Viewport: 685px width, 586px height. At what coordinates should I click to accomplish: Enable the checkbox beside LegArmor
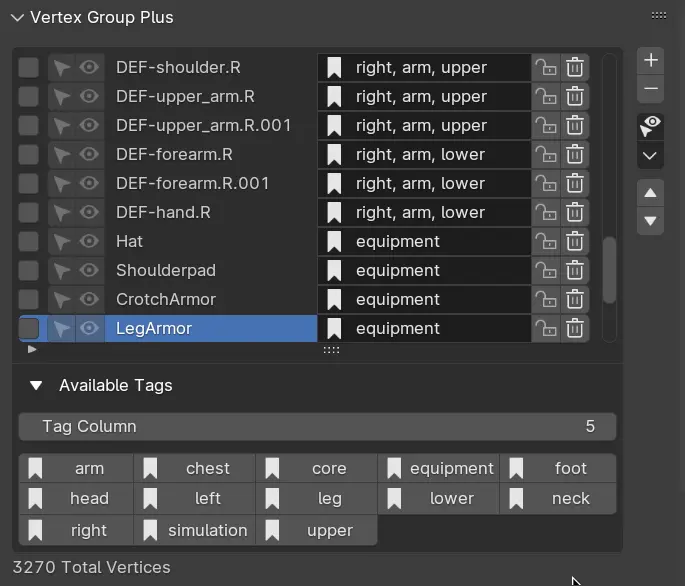(29, 329)
